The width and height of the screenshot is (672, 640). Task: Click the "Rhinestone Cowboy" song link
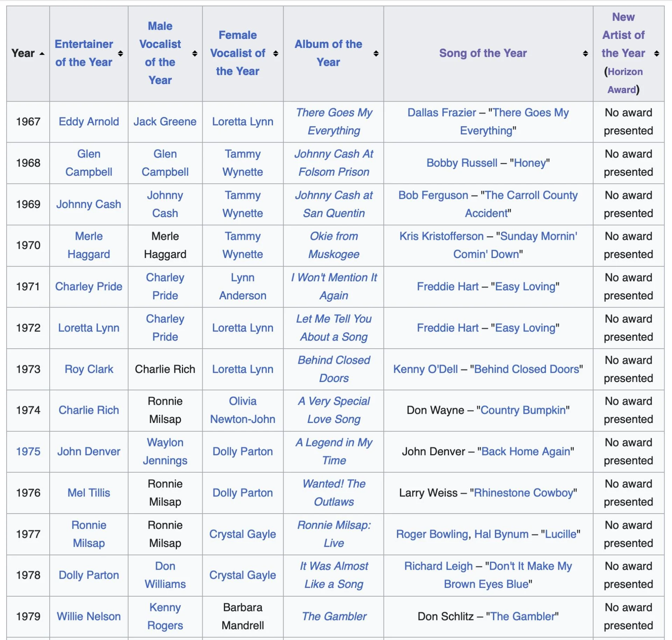523,493
